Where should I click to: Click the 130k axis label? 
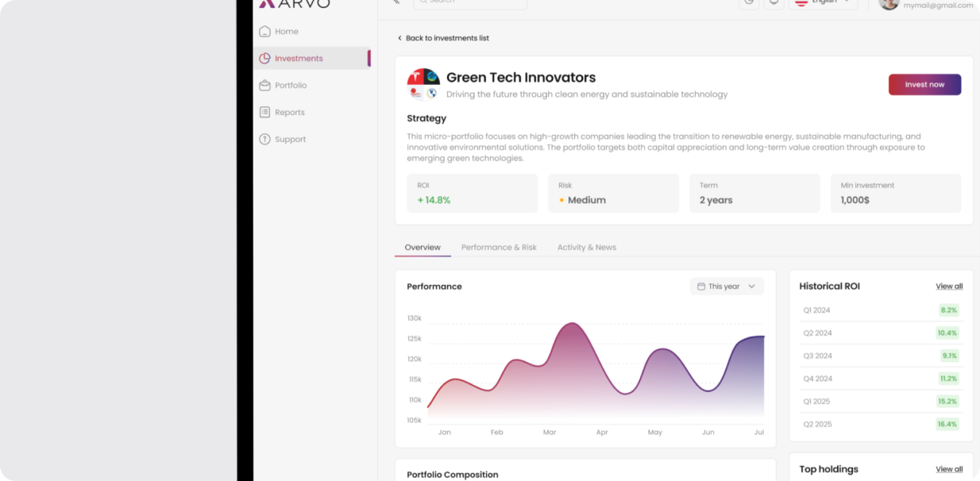[415, 318]
